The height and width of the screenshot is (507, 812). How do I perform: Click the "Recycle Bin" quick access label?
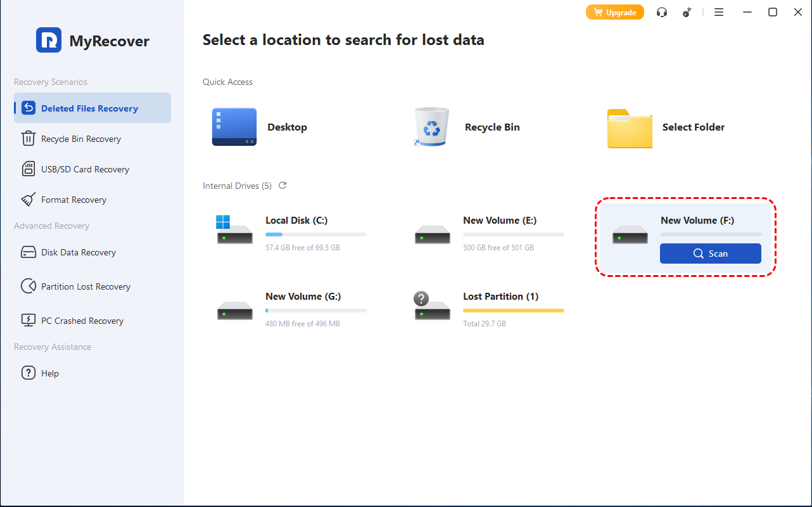tap(492, 127)
